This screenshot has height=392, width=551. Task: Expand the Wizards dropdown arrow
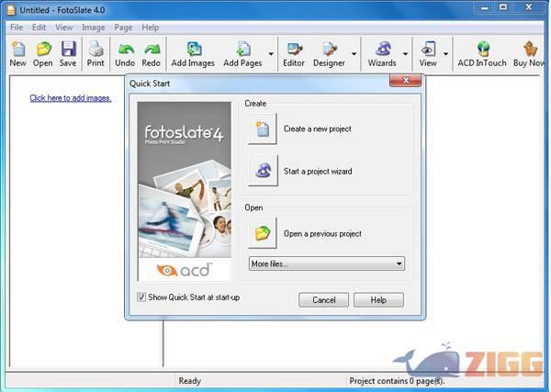tap(405, 55)
